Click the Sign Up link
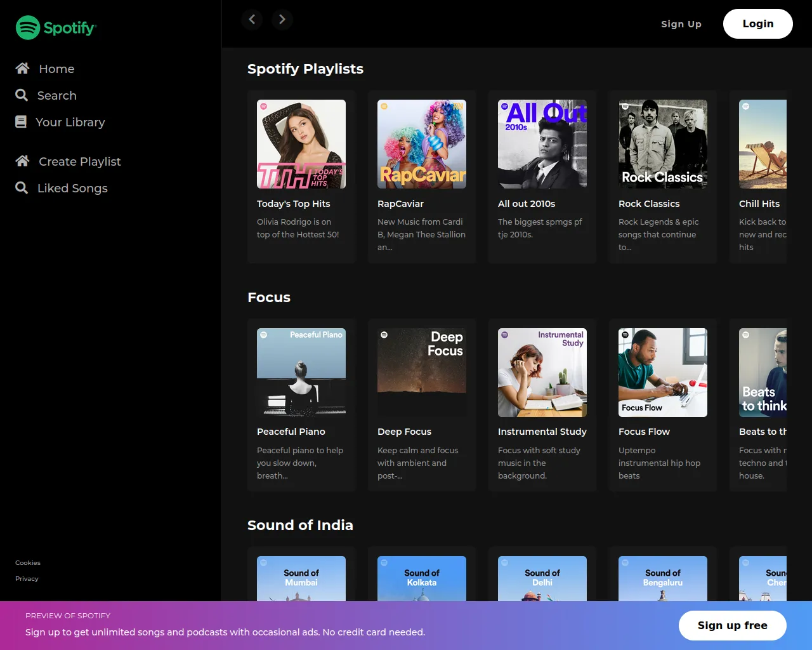The width and height of the screenshot is (812, 650). coord(681,24)
